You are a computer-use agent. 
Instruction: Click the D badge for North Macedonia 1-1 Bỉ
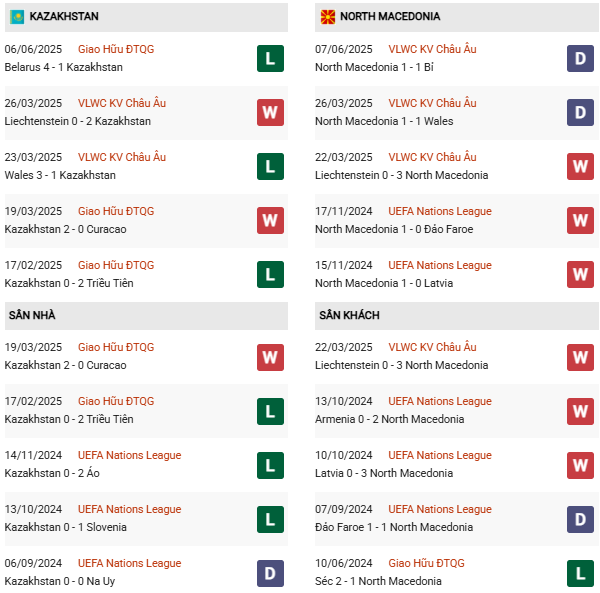tap(580, 58)
